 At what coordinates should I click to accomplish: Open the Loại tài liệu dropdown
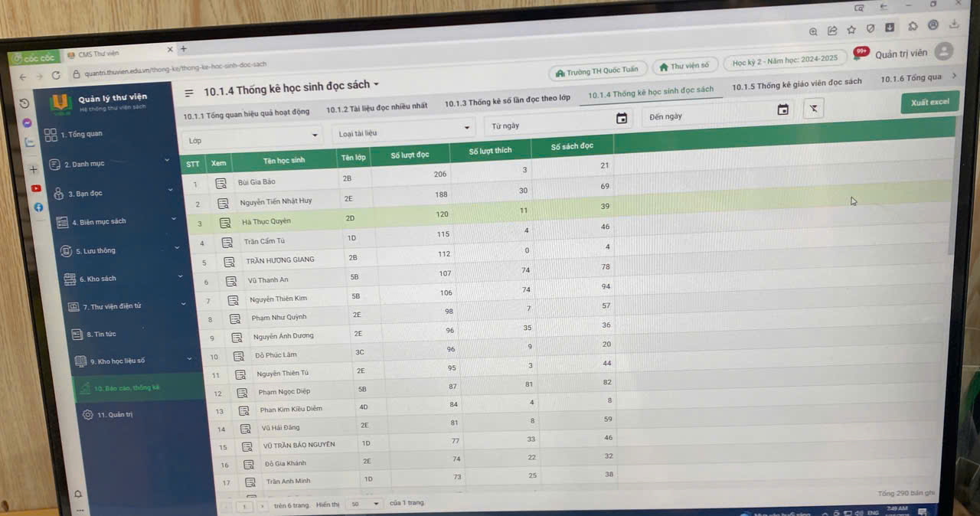pos(403,131)
